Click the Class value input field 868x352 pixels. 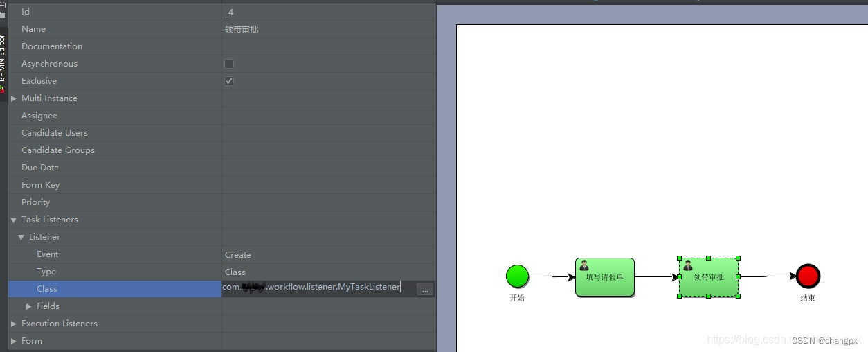318,288
